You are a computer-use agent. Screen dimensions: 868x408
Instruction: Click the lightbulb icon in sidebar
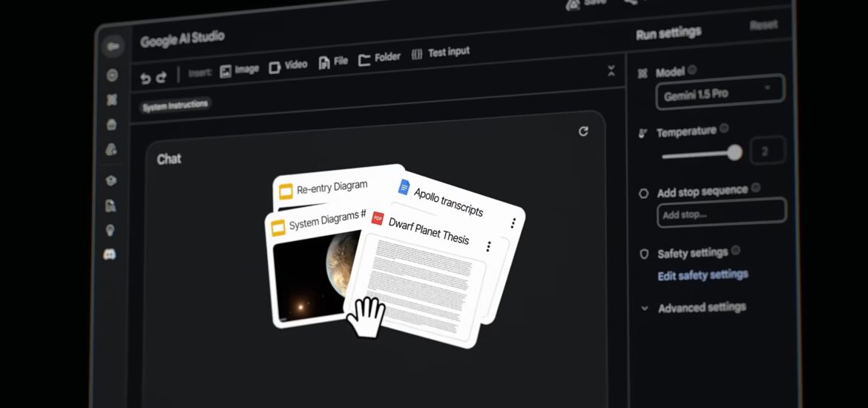click(111, 231)
